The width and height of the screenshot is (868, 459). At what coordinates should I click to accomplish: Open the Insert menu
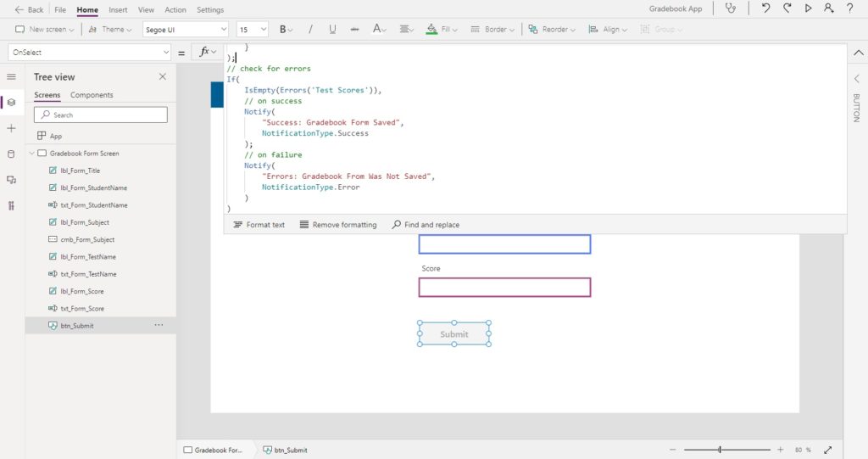coord(118,9)
